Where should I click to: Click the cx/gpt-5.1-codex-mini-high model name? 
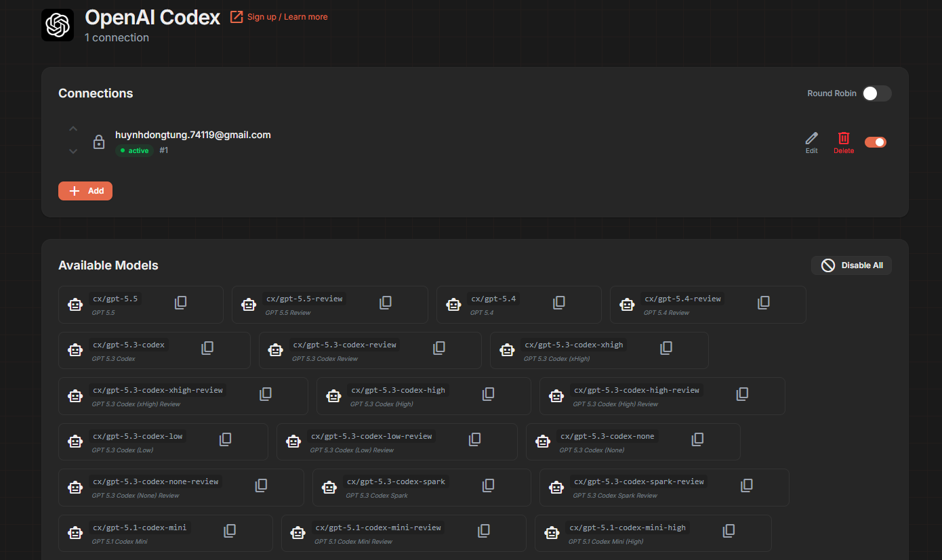coord(628,527)
